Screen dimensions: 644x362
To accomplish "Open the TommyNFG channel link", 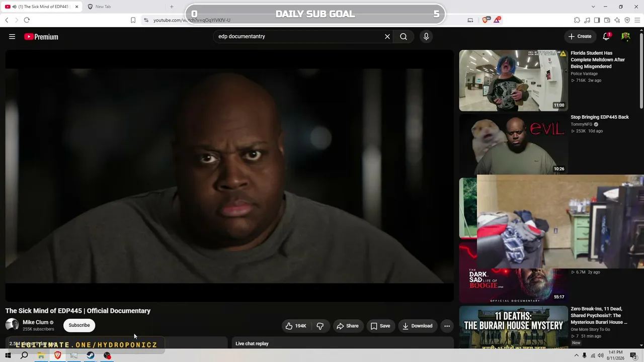I will coord(581,124).
